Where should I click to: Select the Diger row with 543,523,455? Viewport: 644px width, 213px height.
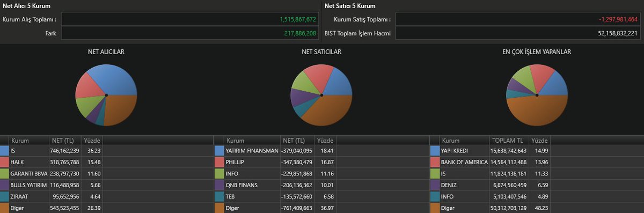click(x=106, y=208)
